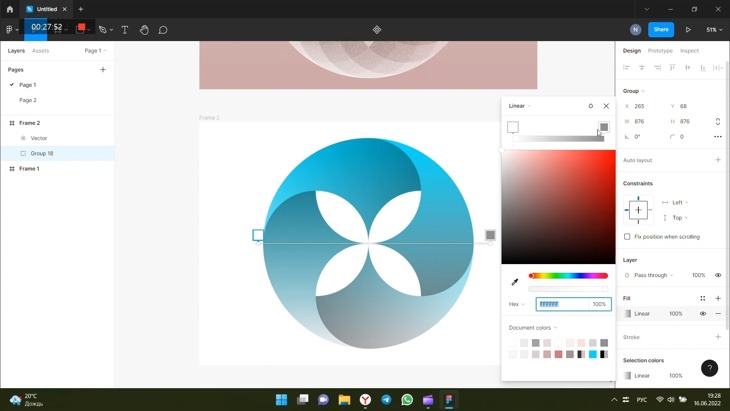Switch to the Prototype tab

pos(660,51)
